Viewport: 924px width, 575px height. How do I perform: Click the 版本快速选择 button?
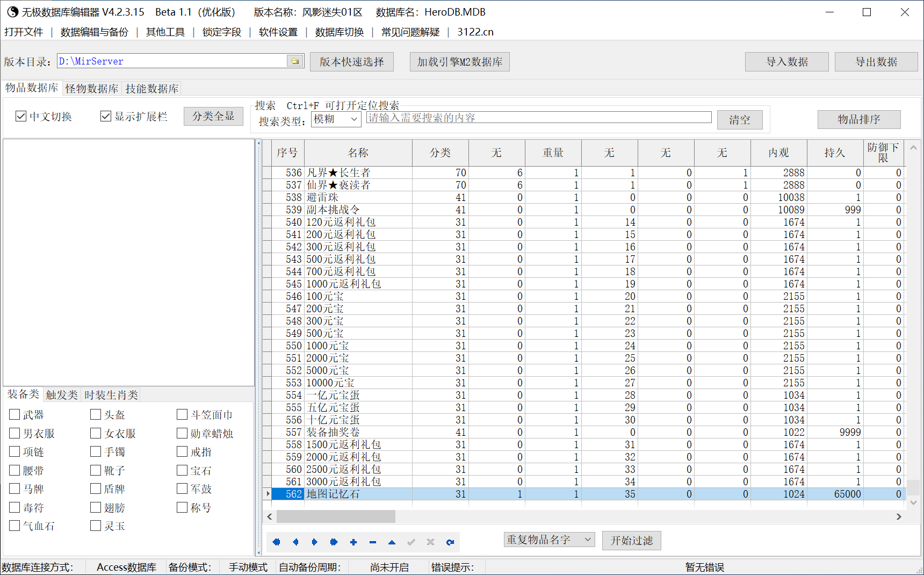[352, 62]
